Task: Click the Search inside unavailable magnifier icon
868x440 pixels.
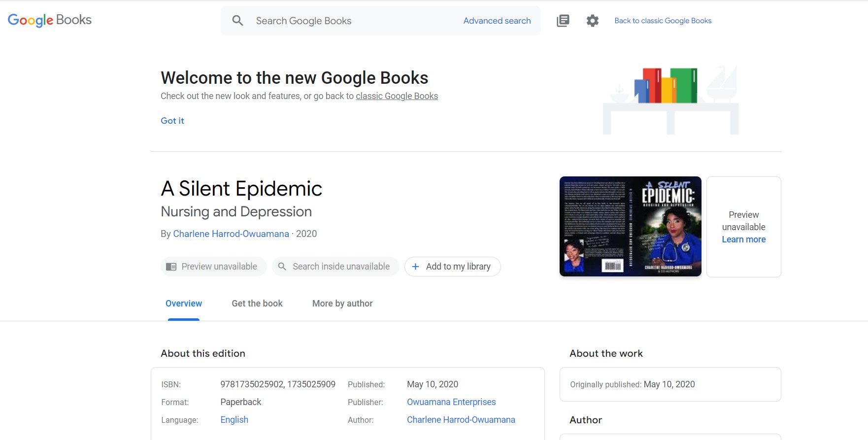Action: (282, 267)
